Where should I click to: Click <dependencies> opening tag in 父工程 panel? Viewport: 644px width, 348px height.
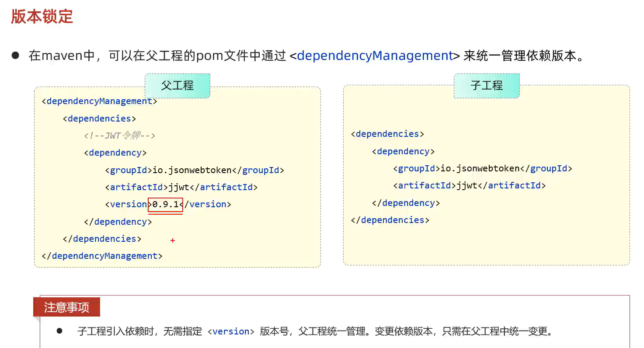(99, 118)
